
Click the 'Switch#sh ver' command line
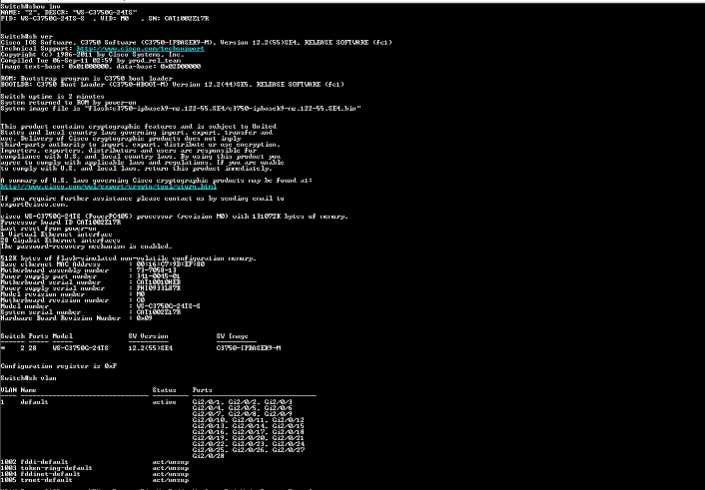tap(27, 36)
